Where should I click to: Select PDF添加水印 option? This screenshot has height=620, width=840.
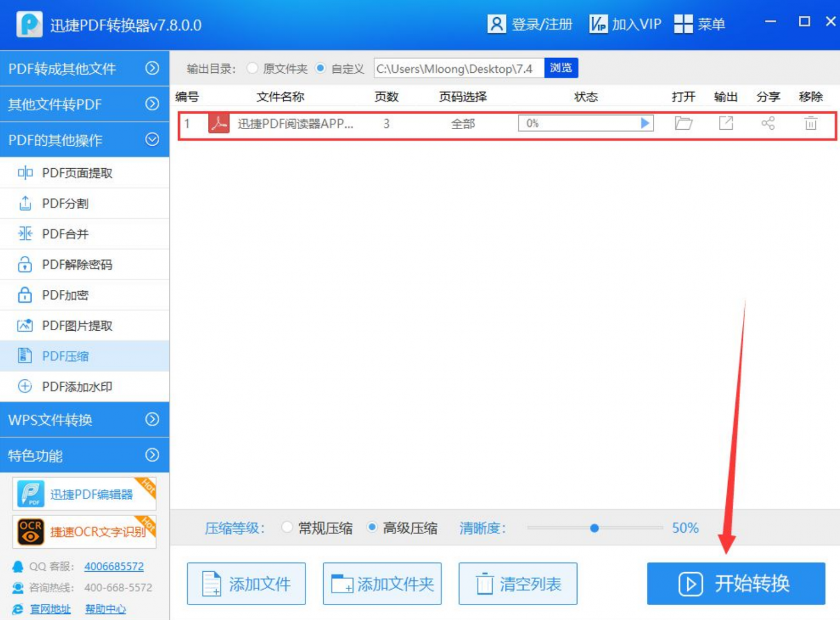click(84, 386)
